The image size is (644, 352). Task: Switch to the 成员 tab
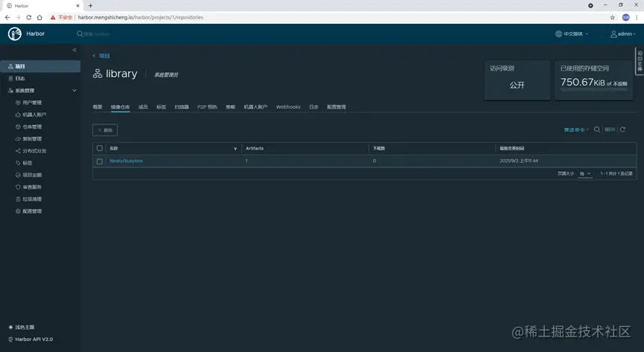[x=143, y=107]
